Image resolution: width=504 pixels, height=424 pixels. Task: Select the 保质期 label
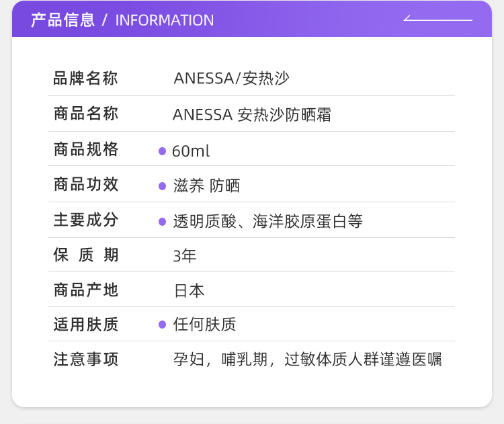pyautogui.click(x=85, y=255)
